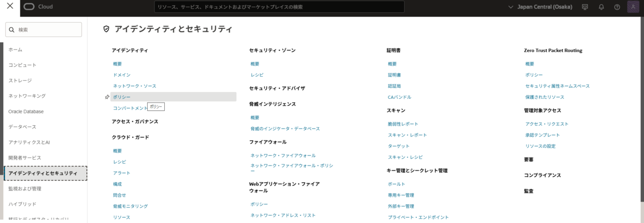The width and height of the screenshot is (644, 223).
Task: Open the 構成 link
Action: point(118,184)
